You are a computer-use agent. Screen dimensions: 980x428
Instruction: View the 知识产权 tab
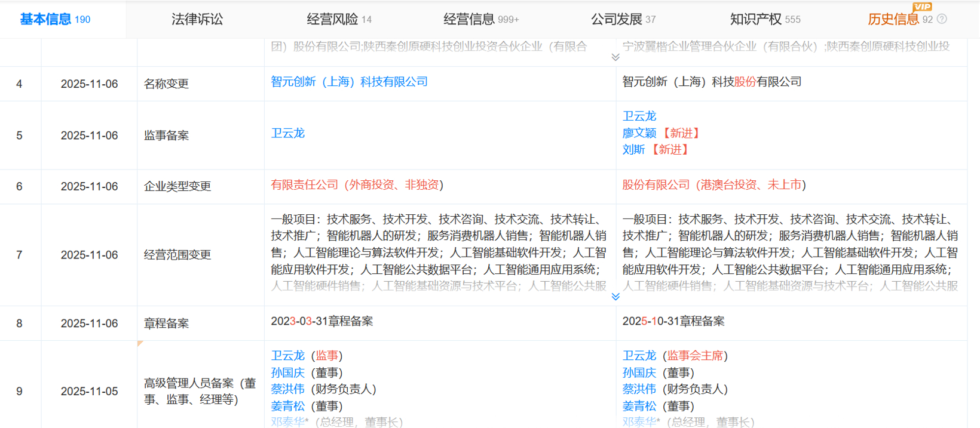[765, 19]
